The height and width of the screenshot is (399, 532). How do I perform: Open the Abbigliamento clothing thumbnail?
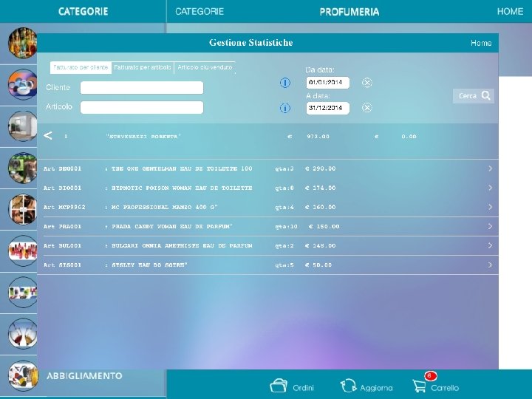(23, 376)
